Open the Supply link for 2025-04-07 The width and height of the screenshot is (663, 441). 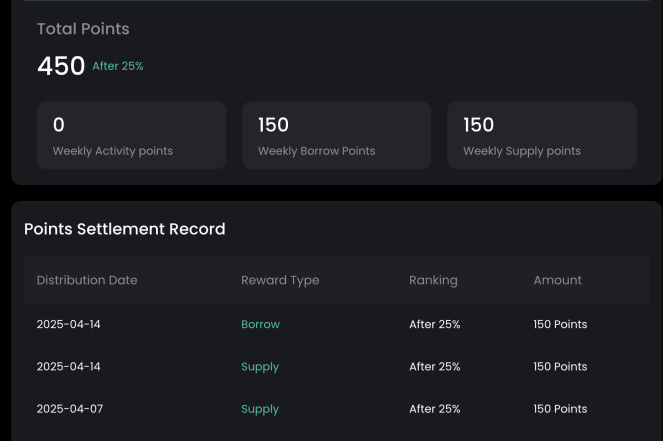(x=260, y=409)
